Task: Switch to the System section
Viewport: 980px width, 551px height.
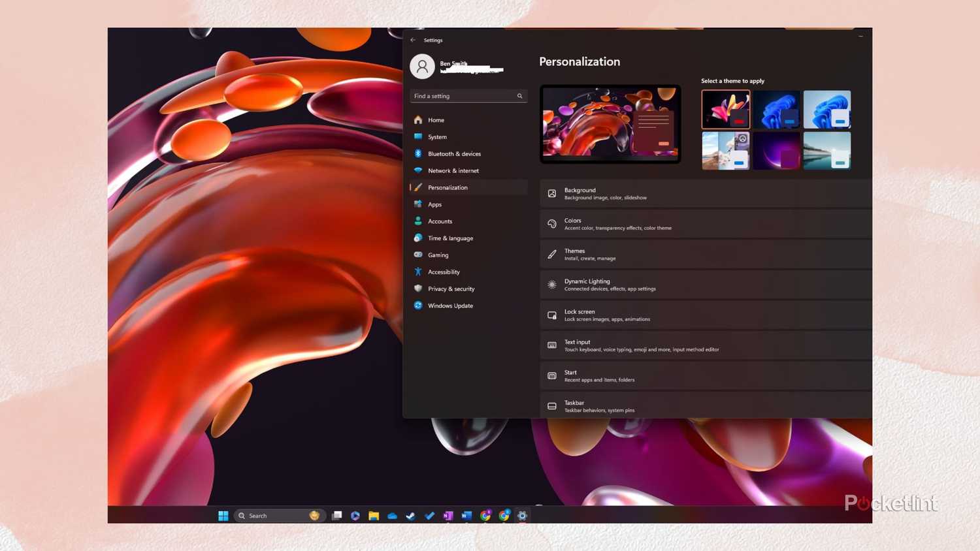Action: click(436, 137)
